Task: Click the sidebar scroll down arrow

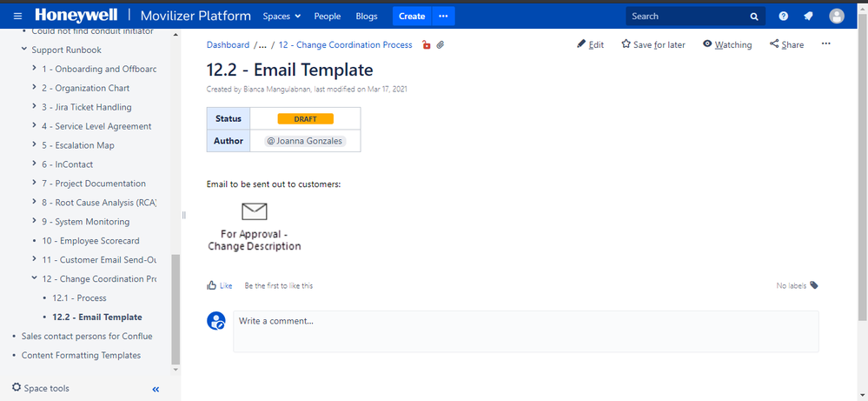Action: click(x=176, y=369)
